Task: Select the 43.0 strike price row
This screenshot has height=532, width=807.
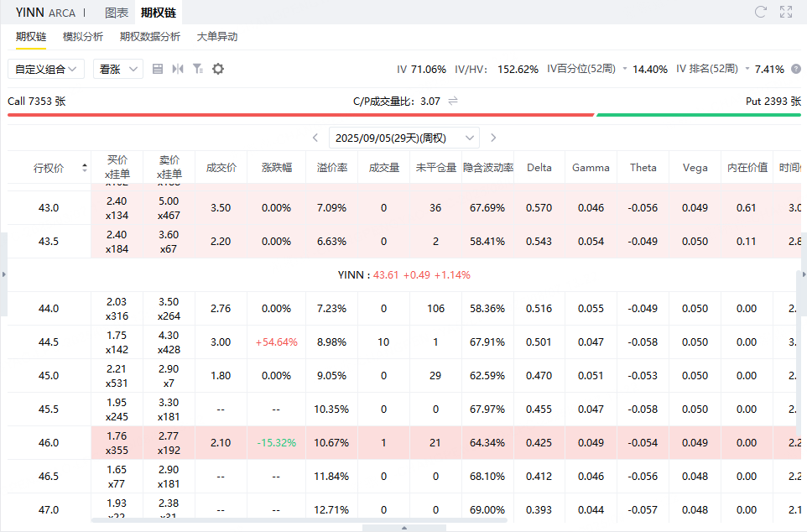Action: (x=404, y=207)
